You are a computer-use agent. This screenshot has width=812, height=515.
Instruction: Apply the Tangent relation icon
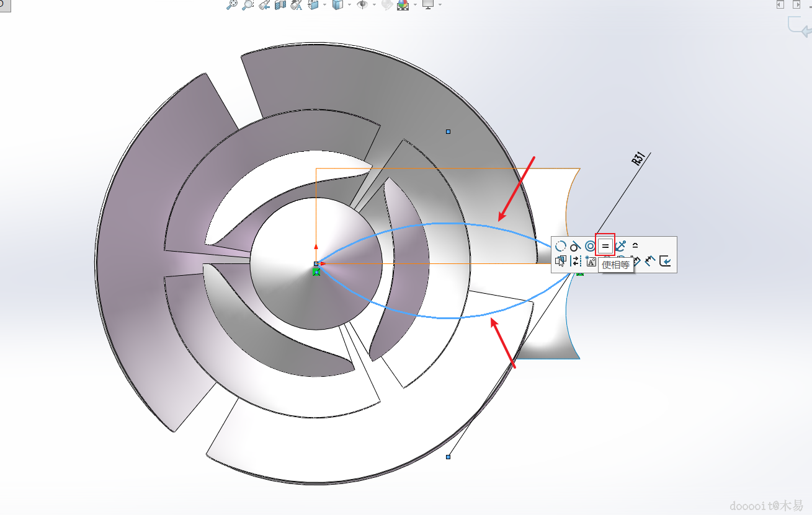coord(576,246)
